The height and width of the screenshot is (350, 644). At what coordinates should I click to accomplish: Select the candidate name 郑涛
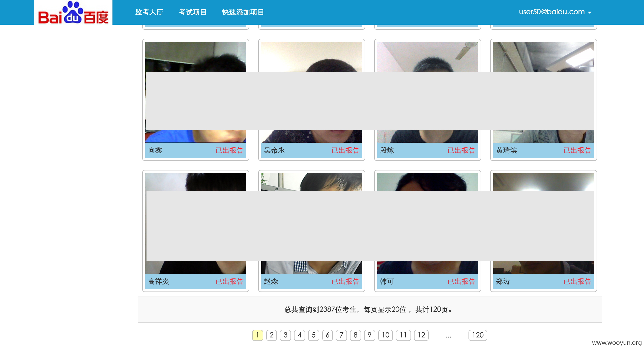point(503,281)
